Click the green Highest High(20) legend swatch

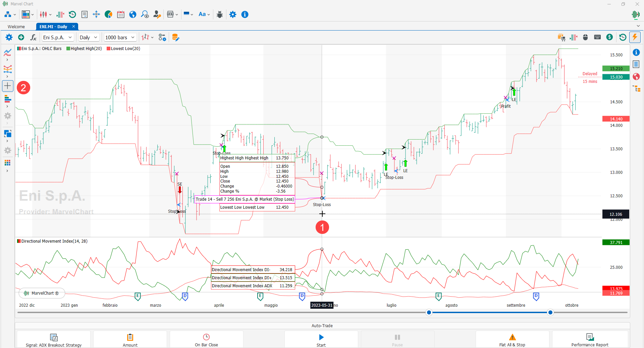click(x=68, y=49)
